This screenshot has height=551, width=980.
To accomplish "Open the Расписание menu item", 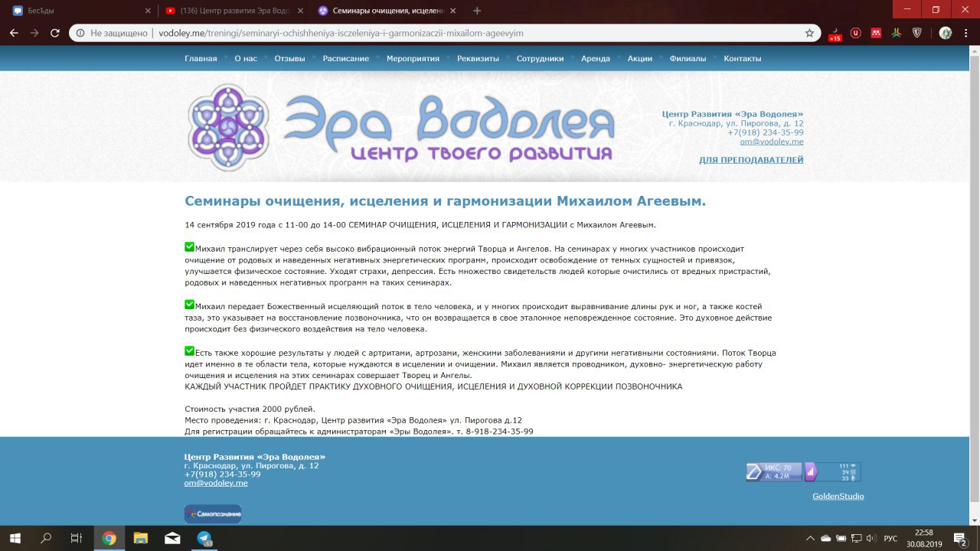I will pos(345,58).
